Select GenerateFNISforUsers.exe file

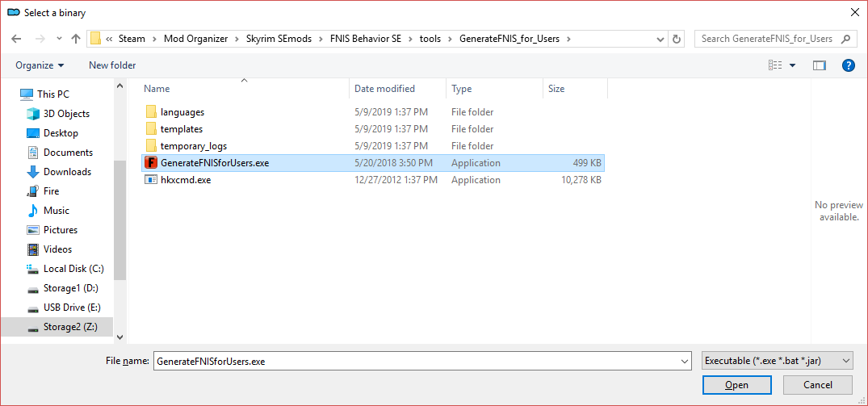tap(373, 162)
